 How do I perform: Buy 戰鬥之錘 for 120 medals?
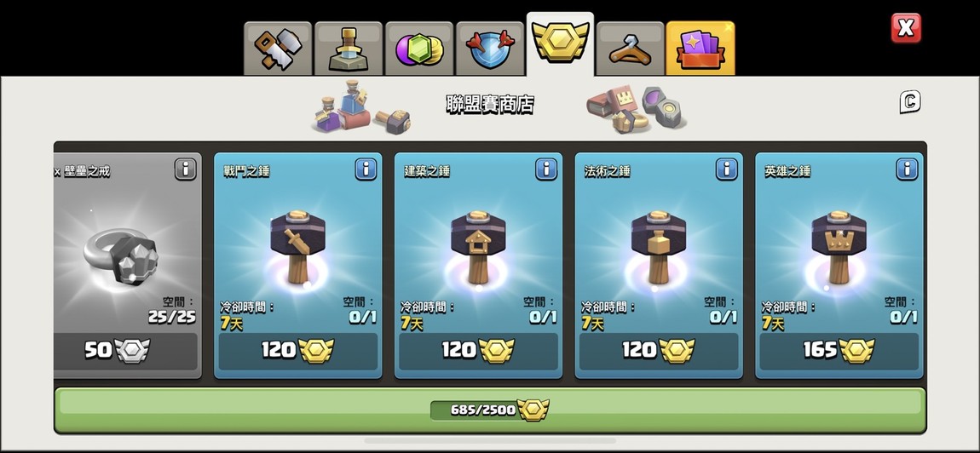click(298, 351)
